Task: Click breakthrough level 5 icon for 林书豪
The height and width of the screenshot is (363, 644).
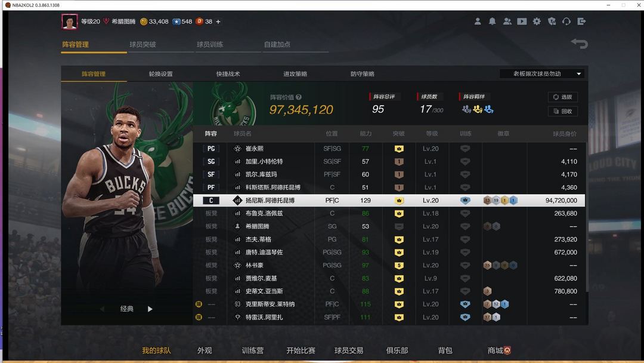Action: pos(399,265)
